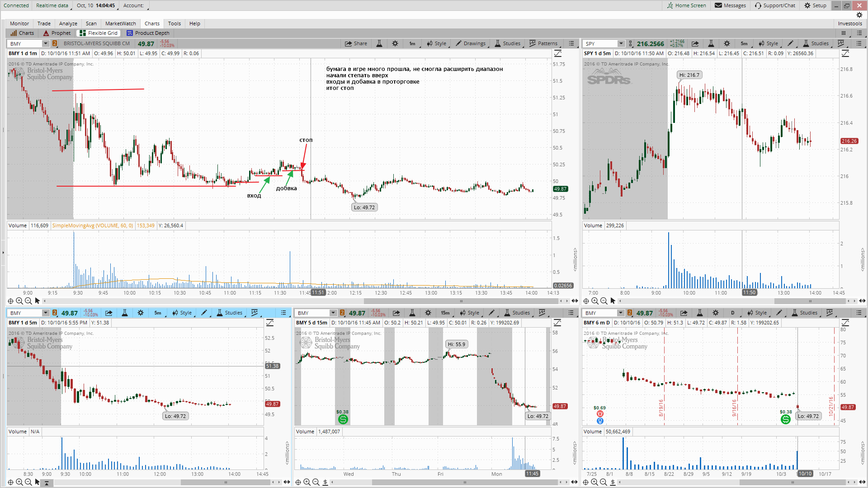Open the 1m timeframe selector
This screenshot has height=488, width=868.
click(x=412, y=43)
